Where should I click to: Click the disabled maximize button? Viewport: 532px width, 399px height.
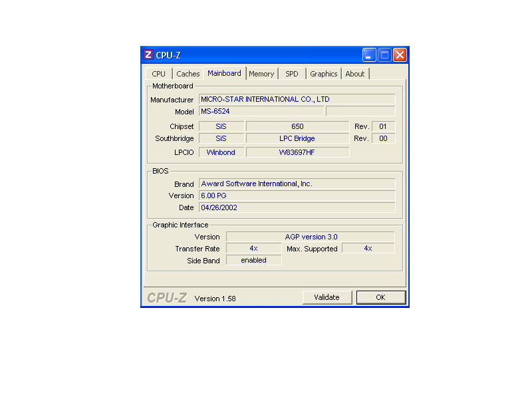(384, 55)
